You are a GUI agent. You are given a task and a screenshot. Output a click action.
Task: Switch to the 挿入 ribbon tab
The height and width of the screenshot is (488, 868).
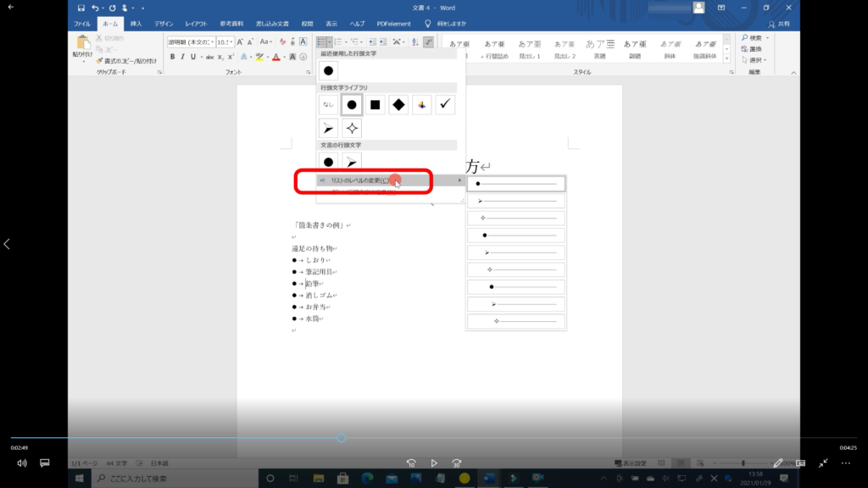pyautogui.click(x=136, y=23)
